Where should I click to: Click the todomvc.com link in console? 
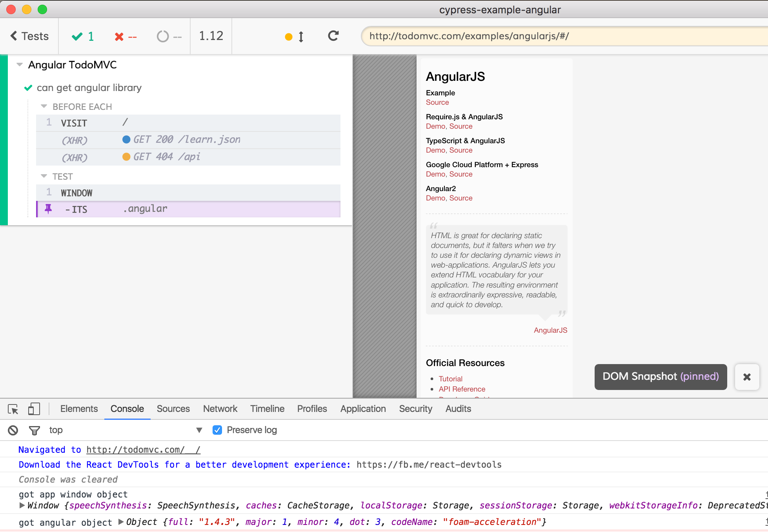tap(143, 450)
